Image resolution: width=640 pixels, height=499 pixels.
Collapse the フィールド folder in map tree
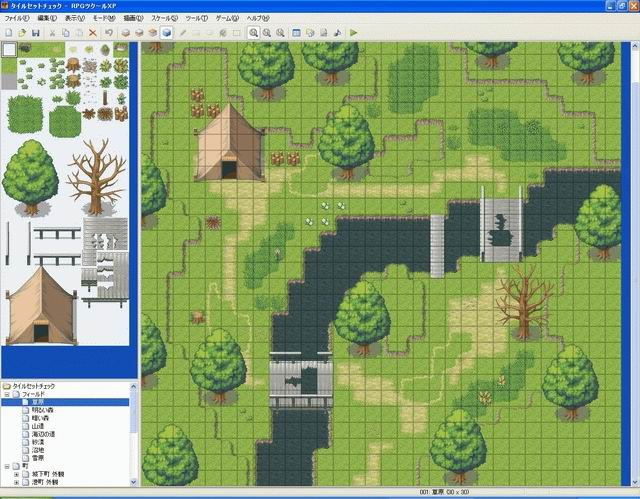point(7,394)
